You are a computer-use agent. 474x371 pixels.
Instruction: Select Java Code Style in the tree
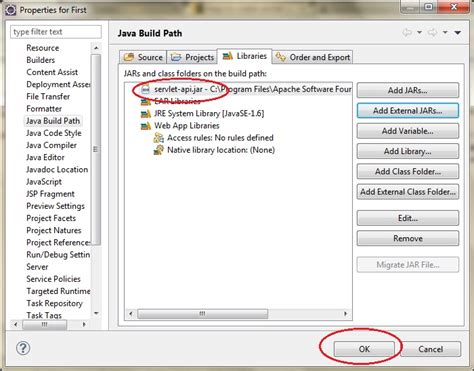pyautogui.click(x=54, y=133)
